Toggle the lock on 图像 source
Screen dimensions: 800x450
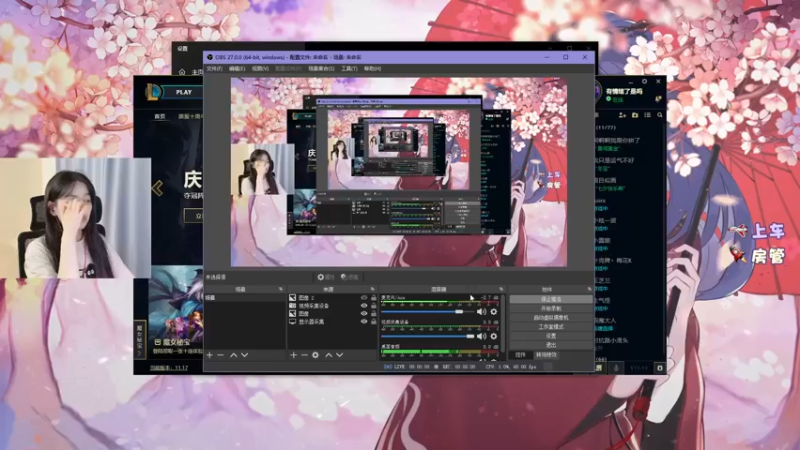pos(373,314)
